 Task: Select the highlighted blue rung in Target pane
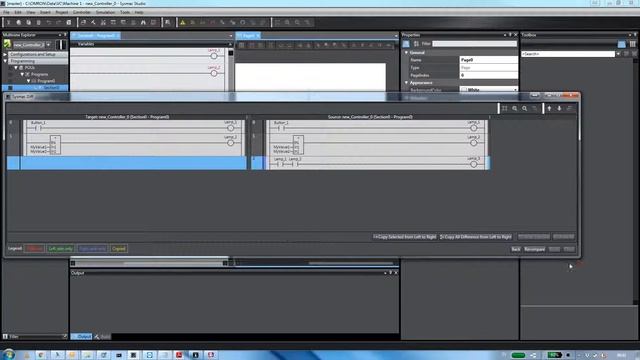[127, 163]
